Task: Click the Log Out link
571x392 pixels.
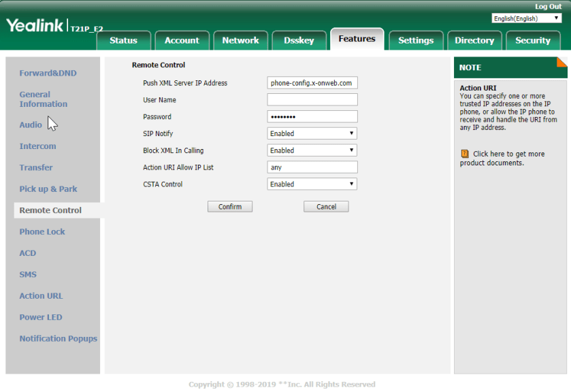Action: point(548,6)
